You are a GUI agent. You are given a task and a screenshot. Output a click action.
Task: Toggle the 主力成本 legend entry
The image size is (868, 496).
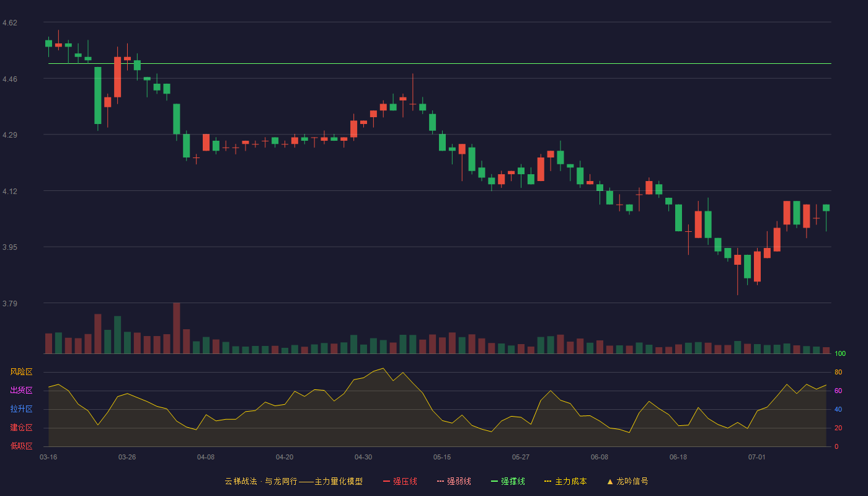coord(565,481)
